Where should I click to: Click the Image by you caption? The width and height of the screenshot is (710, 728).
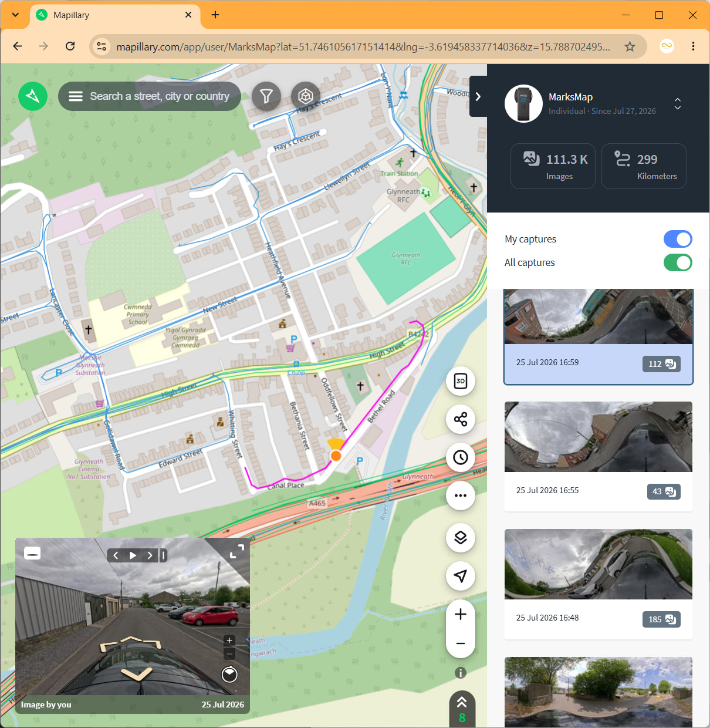(x=46, y=705)
